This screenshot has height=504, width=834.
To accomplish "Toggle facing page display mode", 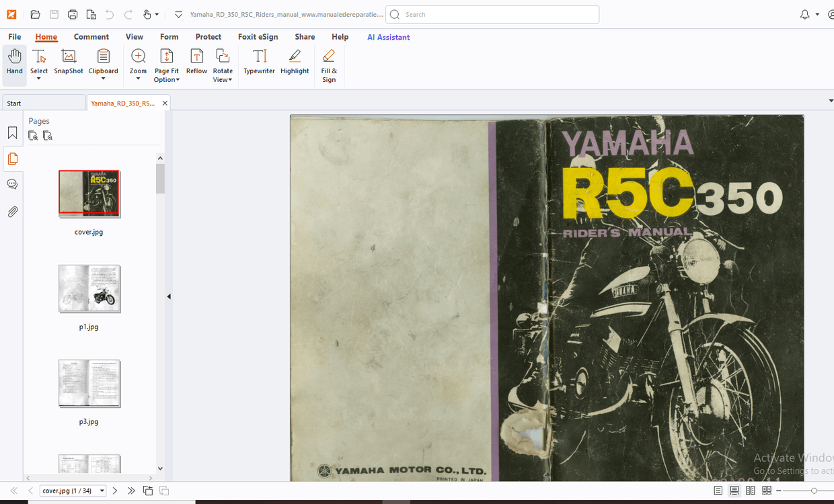I will tap(750, 491).
